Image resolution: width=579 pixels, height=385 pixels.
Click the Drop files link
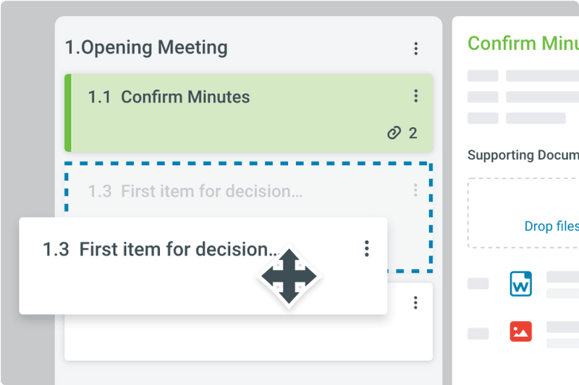[551, 226]
